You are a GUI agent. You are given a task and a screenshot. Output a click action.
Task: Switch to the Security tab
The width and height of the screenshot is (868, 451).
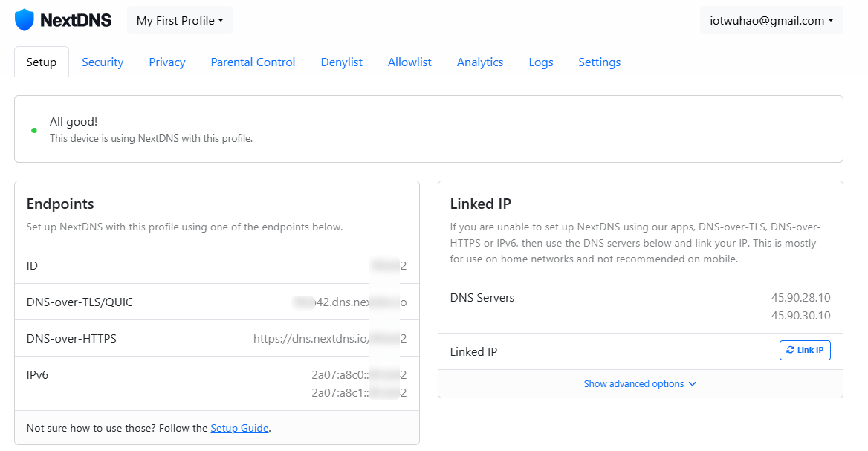pos(103,62)
